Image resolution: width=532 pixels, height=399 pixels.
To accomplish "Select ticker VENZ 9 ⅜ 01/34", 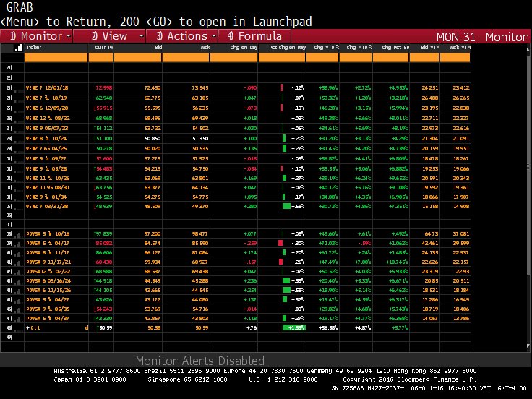I will (x=46, y=197).
